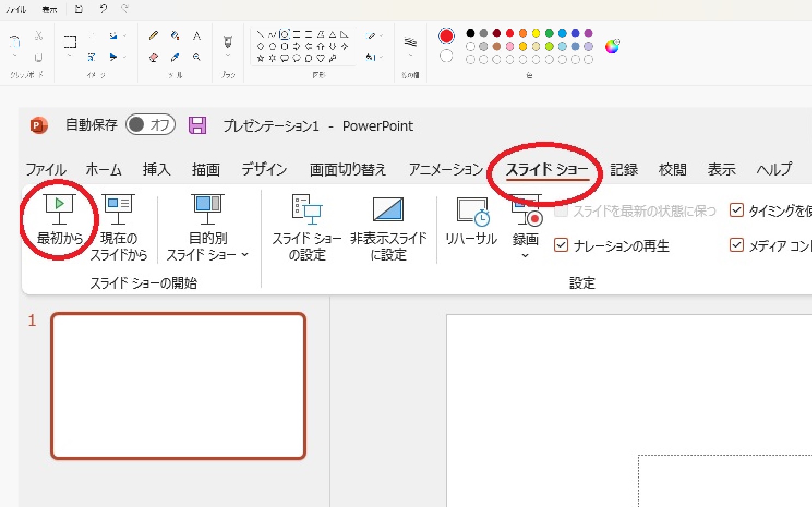Open the shape outline dropdown
The width and height of the screenshot is (812, 507).
[381, 36]
